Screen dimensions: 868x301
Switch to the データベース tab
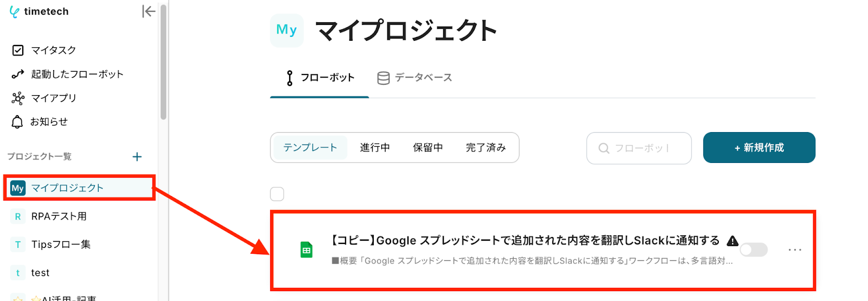415,78
